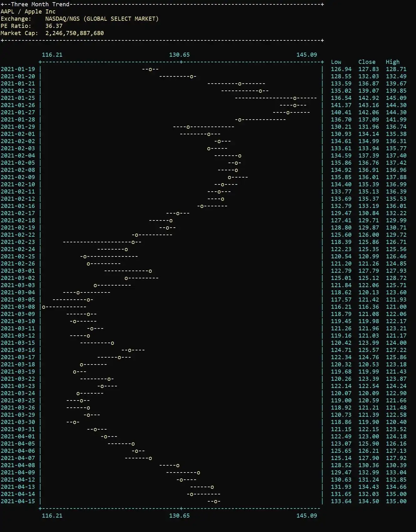Select the date 2021-04-15
This screenshot has width=416, height=532.
[x=18, y=501]
